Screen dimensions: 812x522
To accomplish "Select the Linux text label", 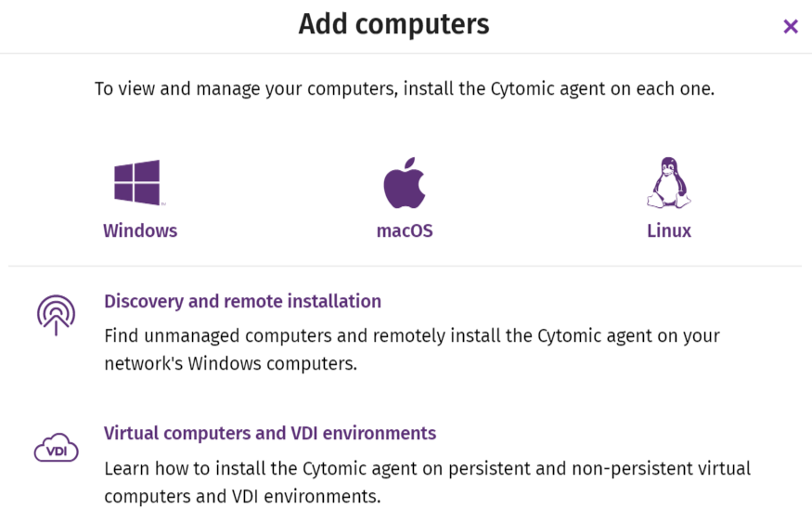I will (x=668, y=230).
